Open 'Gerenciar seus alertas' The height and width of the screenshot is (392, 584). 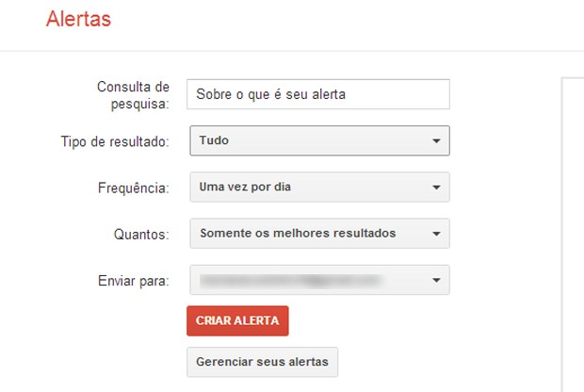pyautogui.click(x=262, y=362)
